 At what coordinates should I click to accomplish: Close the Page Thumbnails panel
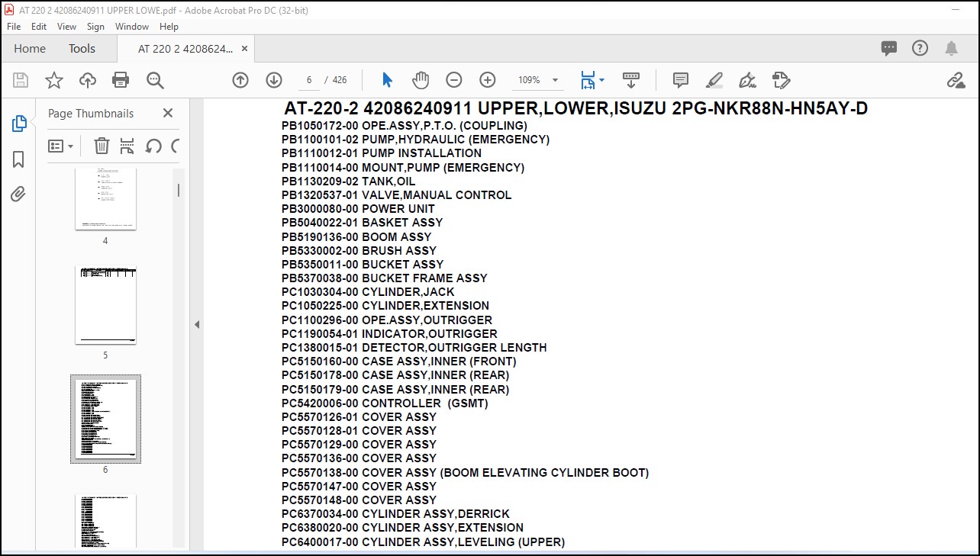(168, 113)
